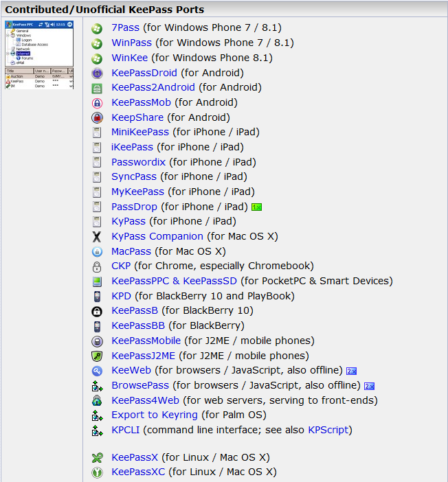Open the Passwordix link
Viewport: 448px width, 482px height.
click(139, 162)
